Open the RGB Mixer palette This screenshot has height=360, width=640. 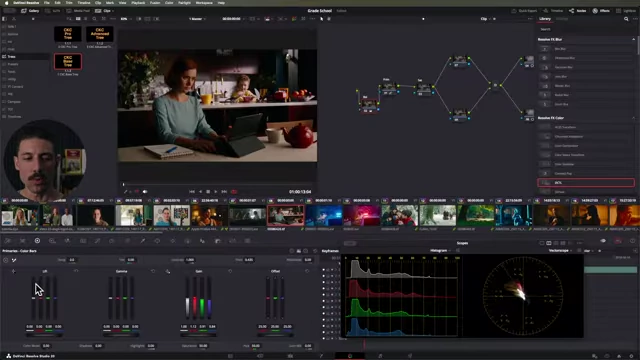coord(67,241)
